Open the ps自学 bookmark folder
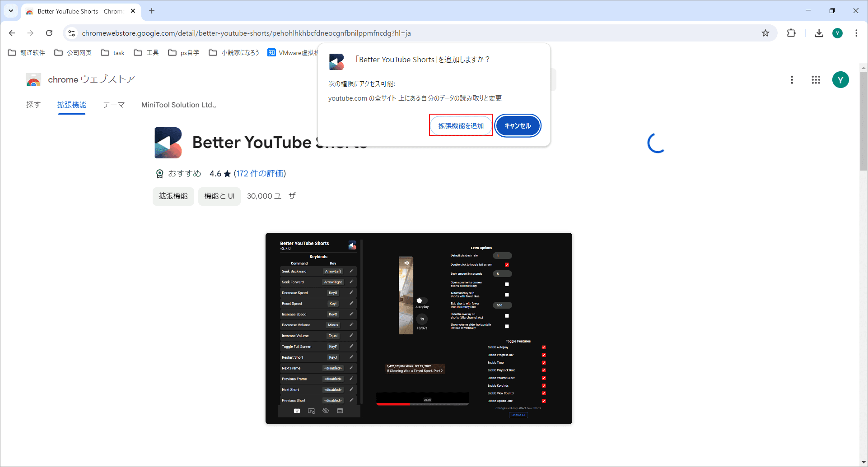This screenshot has width=868, height=467. coord(184,53)
